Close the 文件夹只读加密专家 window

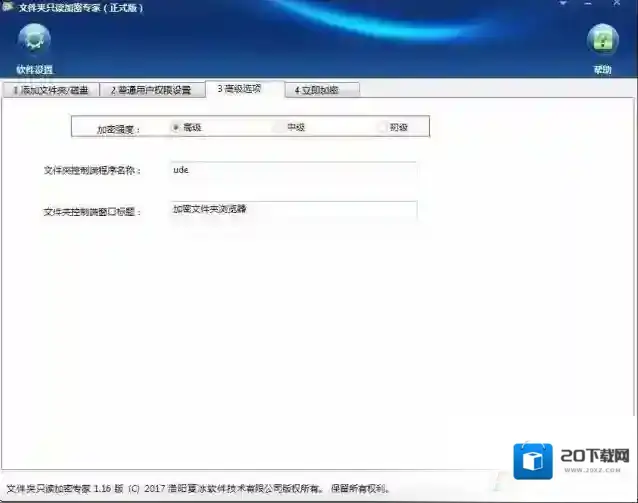[x=617, y=4]
